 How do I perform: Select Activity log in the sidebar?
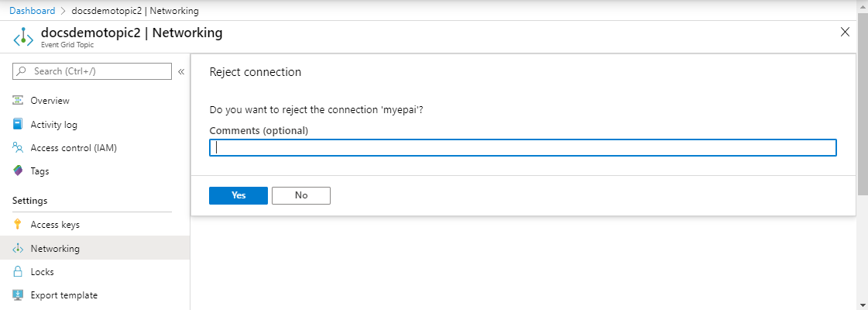53,124
